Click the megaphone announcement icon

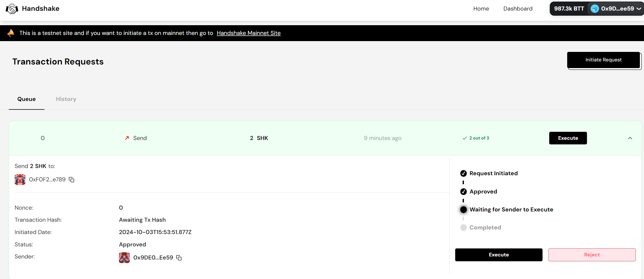[11, 33]
